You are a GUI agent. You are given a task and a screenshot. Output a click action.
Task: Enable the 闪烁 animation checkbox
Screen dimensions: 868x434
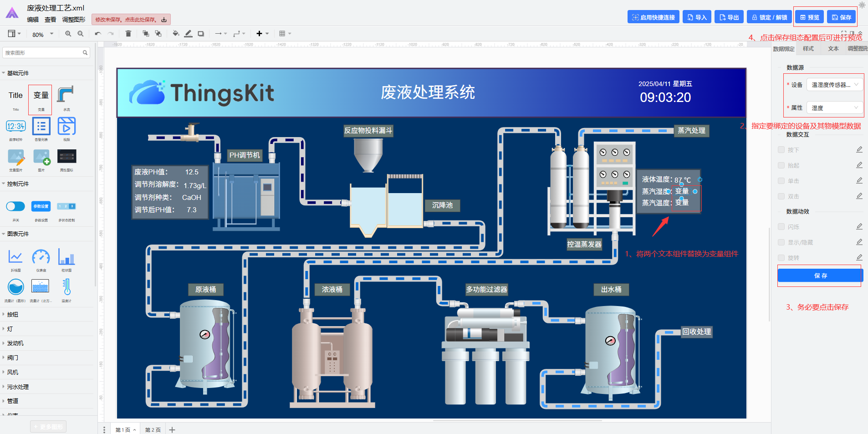click(781, 227)
